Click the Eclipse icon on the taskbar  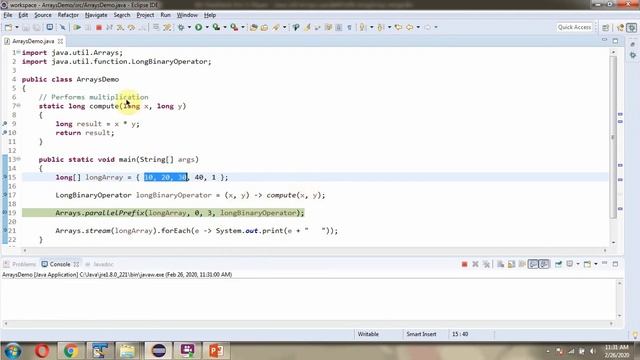coord(159,351)
